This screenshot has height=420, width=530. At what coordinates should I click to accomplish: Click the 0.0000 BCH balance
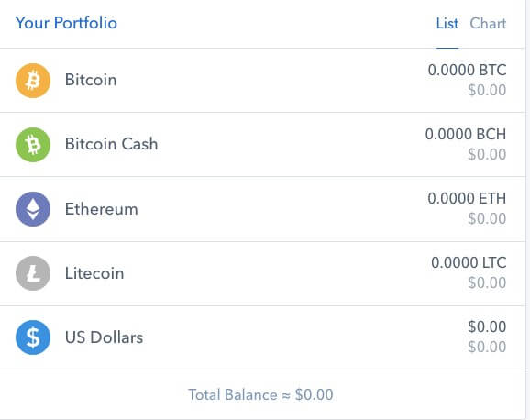point(466,134)
